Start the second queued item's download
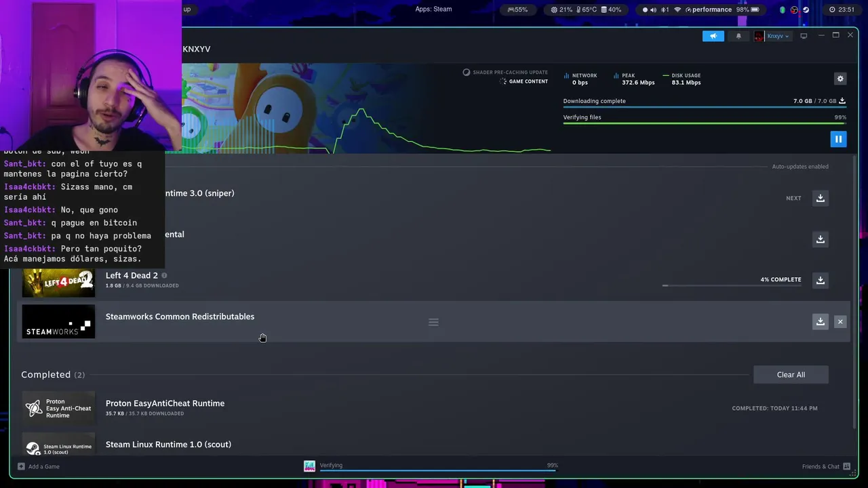Image resolution: width=868 pixels, height=488 pixels. click(820, 239)
